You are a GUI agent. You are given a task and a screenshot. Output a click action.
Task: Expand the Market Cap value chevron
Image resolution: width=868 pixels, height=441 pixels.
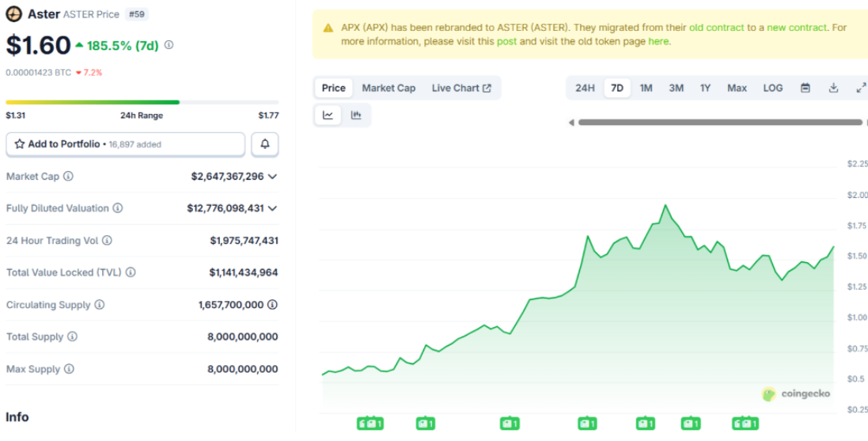273,177
